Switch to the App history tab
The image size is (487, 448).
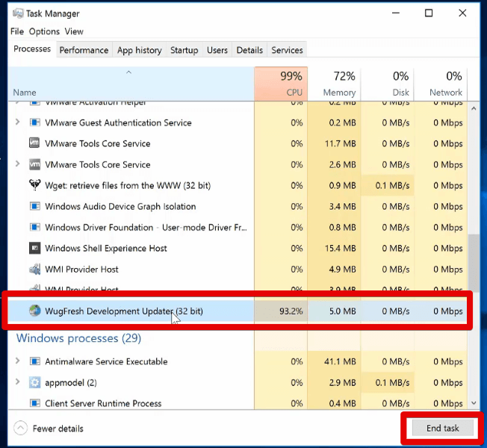tap(140, 50)
